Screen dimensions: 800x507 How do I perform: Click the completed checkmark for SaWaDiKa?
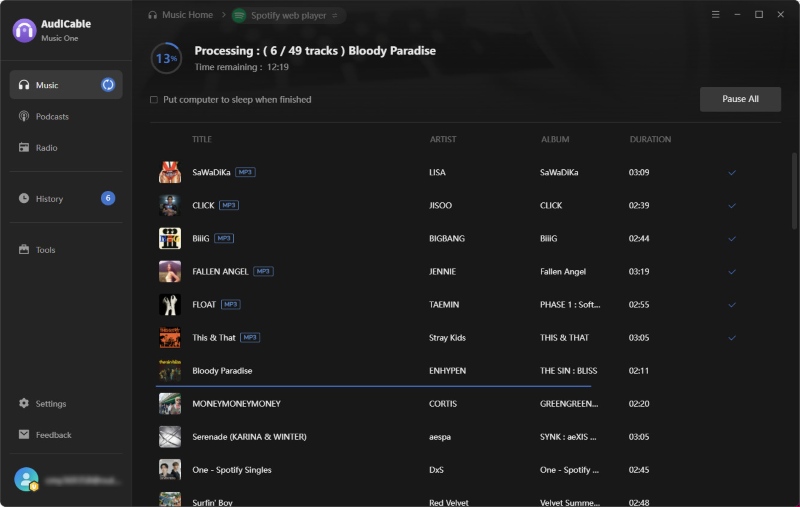coord(732,172)
